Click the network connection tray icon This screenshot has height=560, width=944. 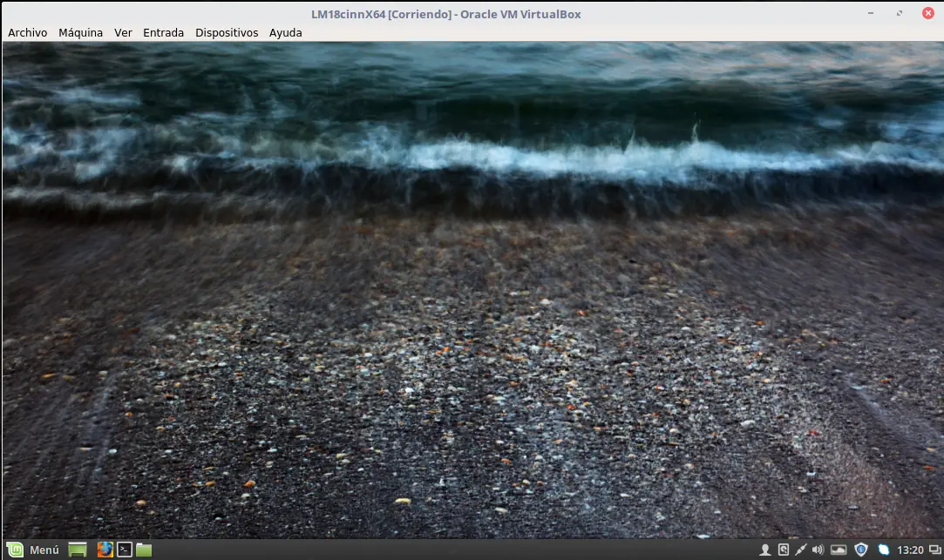(801, 550)
